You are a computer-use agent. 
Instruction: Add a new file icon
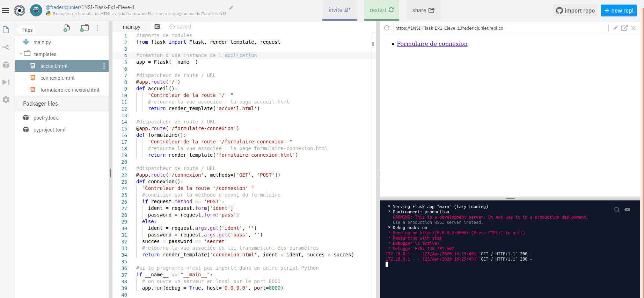click(66, 28)
